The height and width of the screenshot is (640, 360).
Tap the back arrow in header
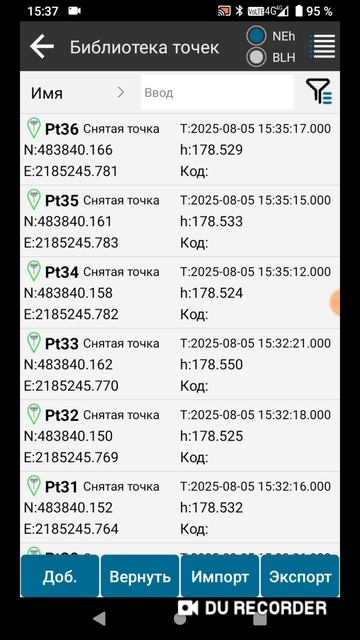point(42,46)
